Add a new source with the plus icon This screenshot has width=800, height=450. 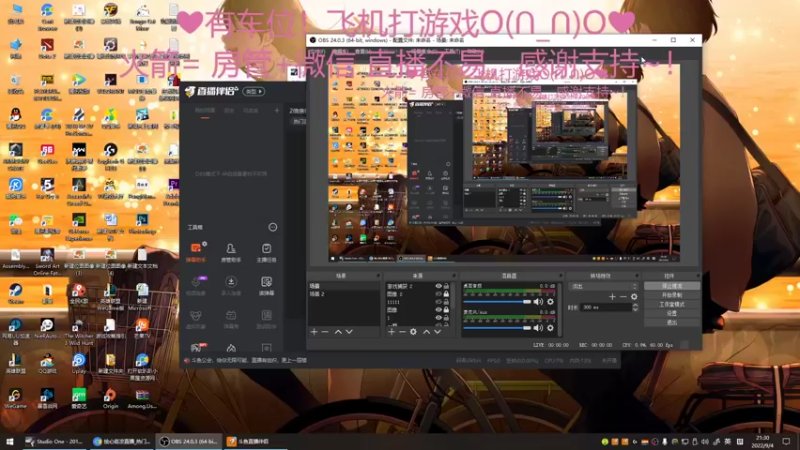tap(391, 332)
